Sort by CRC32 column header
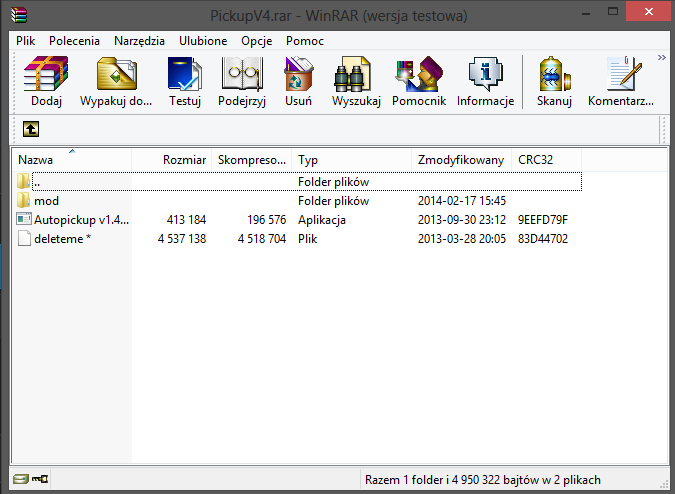 click(x=547, y=160)
